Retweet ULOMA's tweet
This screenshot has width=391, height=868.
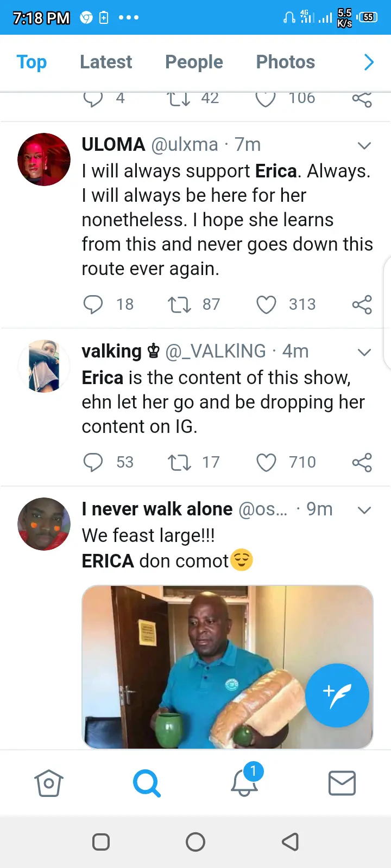[179, 304]
